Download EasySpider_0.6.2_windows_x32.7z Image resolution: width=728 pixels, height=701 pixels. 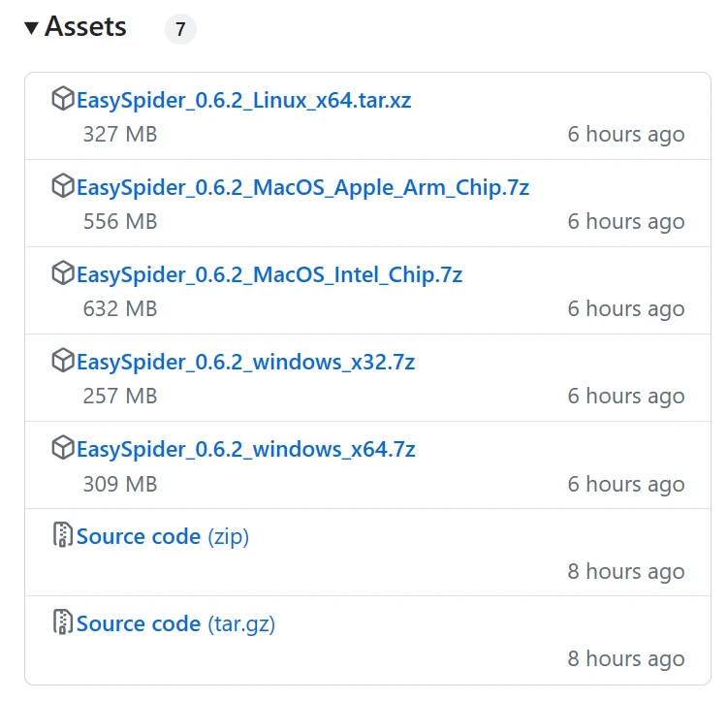click(x=245, y=362)
